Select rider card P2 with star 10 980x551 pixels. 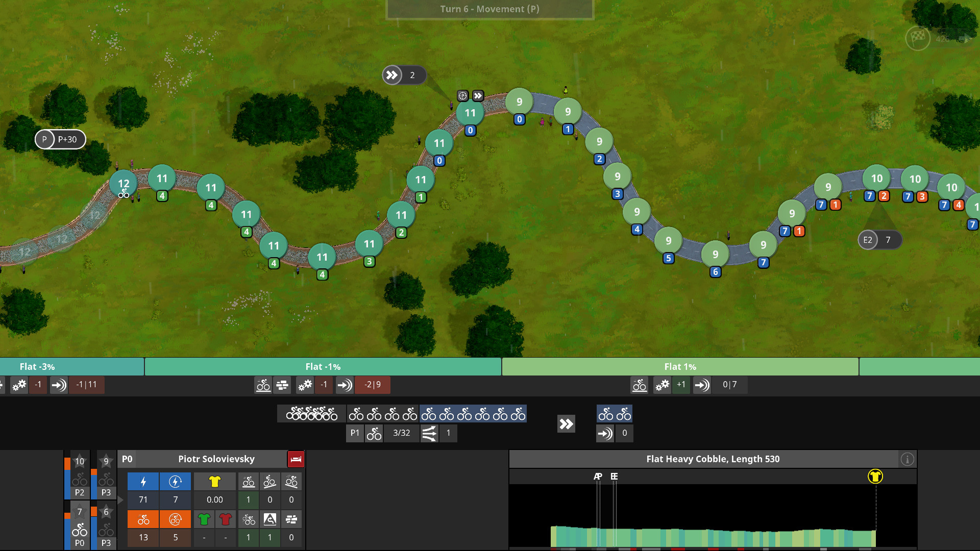79,475
